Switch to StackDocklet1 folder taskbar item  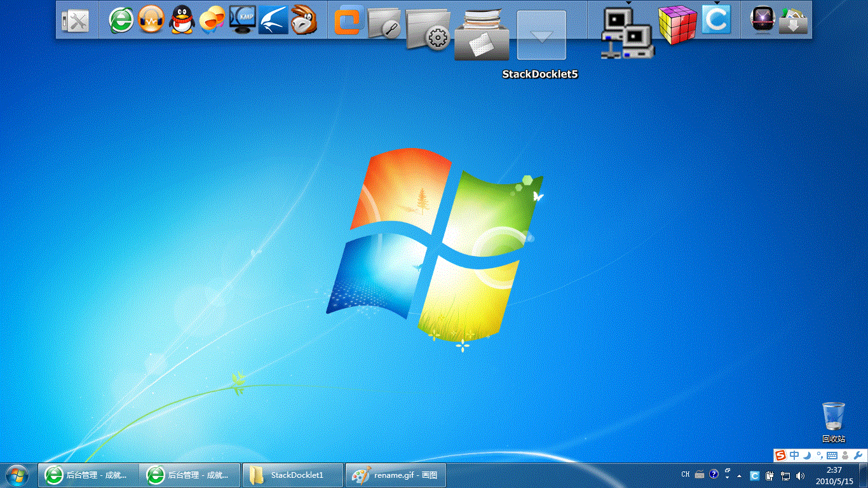point(293,475)
